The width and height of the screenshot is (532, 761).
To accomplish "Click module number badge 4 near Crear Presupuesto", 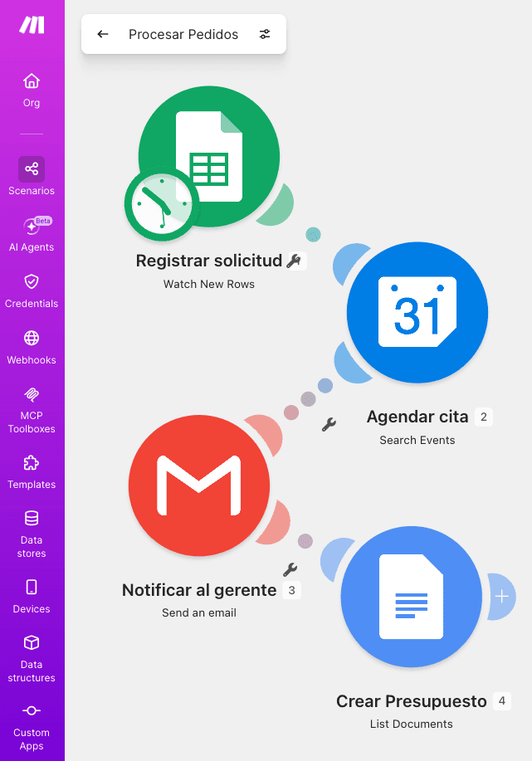I will pos(502,700).
